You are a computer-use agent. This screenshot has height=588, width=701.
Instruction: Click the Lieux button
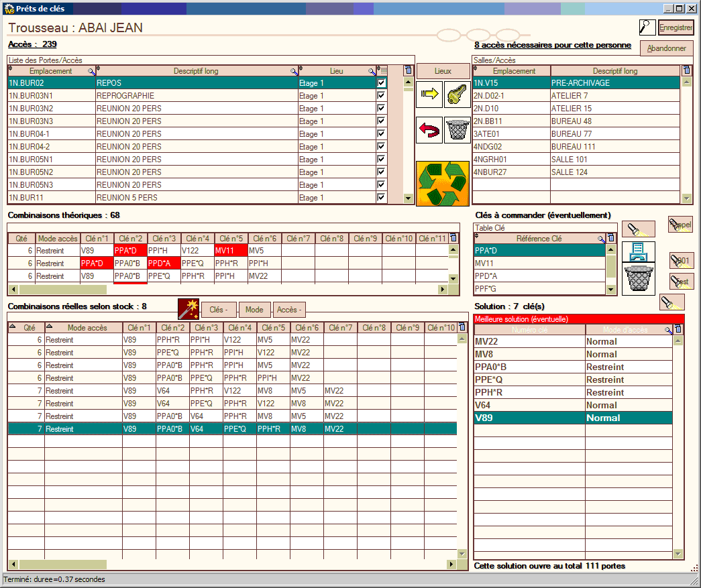coord(443,71)
